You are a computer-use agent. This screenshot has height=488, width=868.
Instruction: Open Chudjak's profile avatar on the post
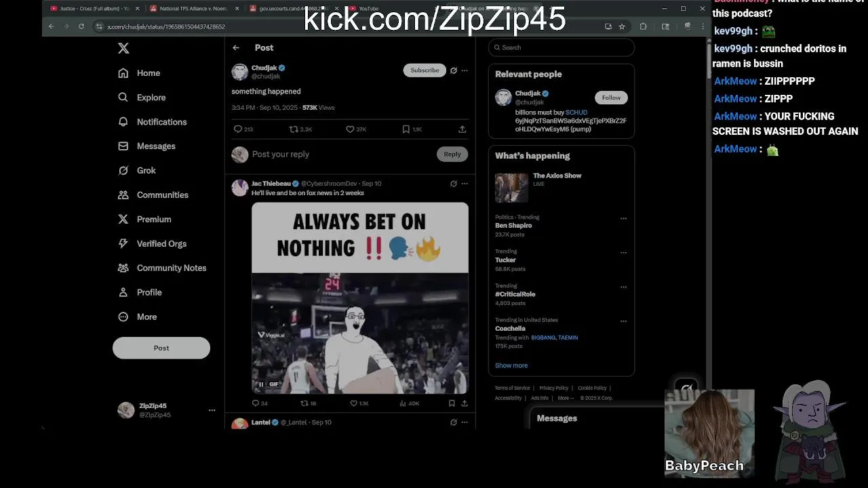[x=240, y=72]
